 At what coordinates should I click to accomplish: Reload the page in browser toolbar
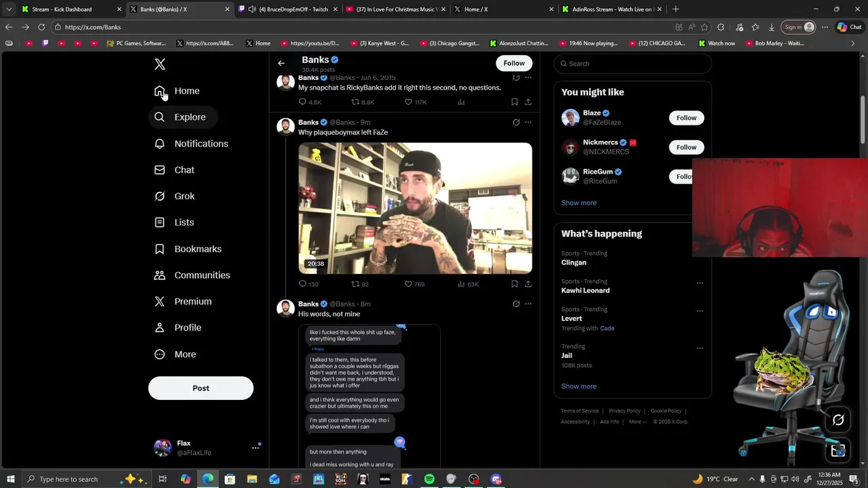[41, 27]
